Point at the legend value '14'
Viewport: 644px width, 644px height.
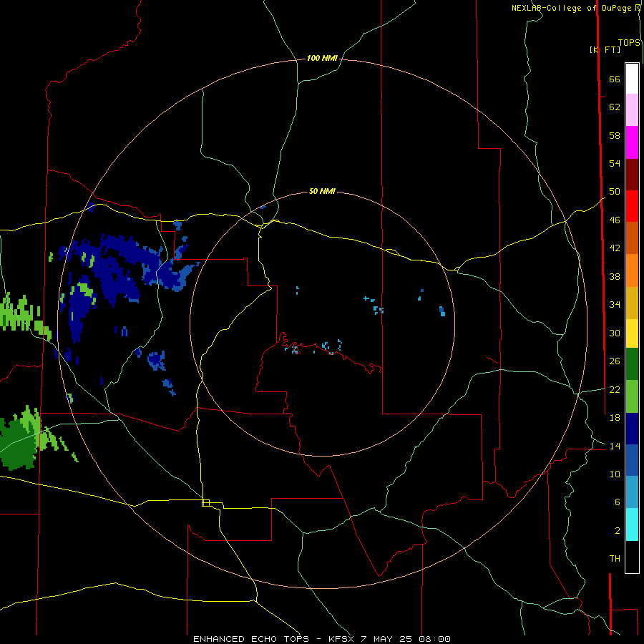tap(615, 446)
